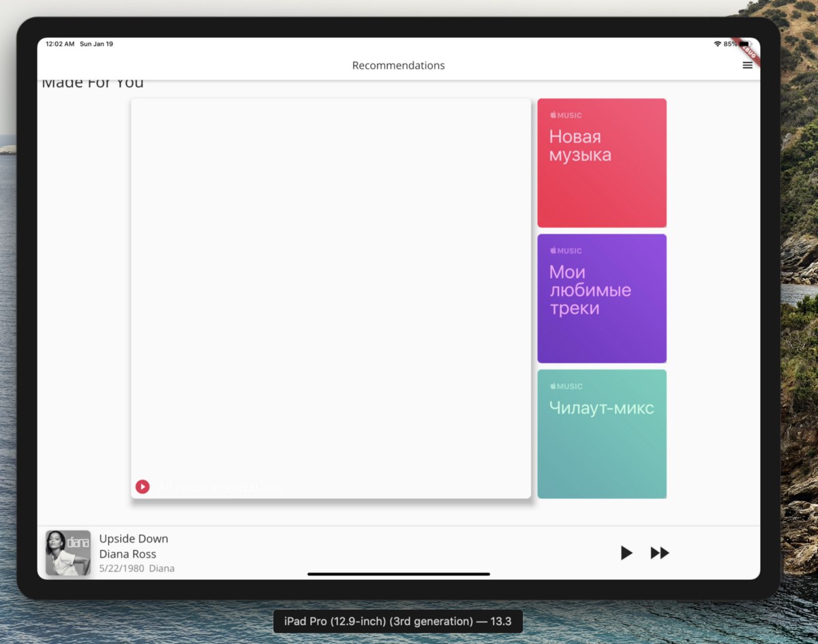Image resolution: width=818 pixels, height=644 pixels.
Task: Open the Мои любимые треки playlist card
Action: pyautogui.click(x=602, y=298)
